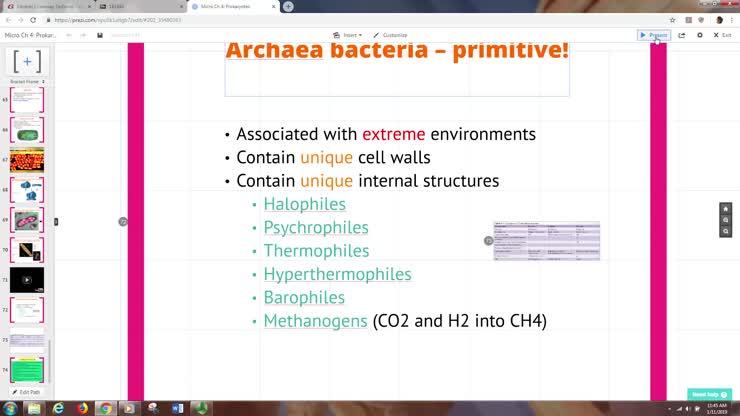Follow the Barophiles link

point(304,297)
